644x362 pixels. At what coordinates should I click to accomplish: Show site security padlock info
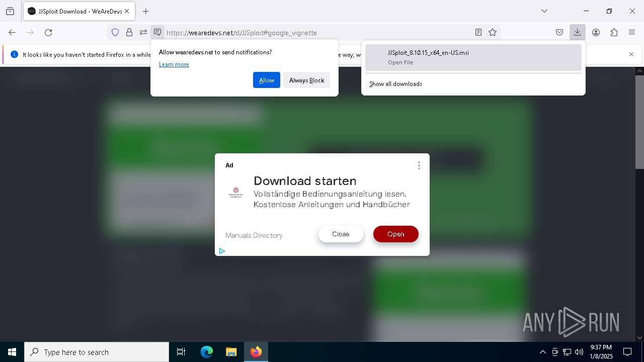pyautogui.click(x=129, y=32)
